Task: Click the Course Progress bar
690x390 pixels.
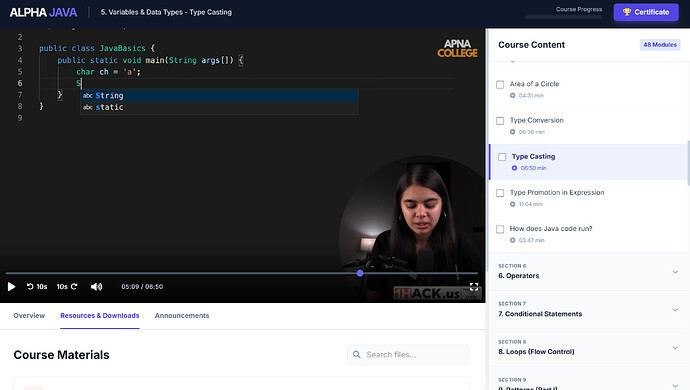Action: point(563,17)
